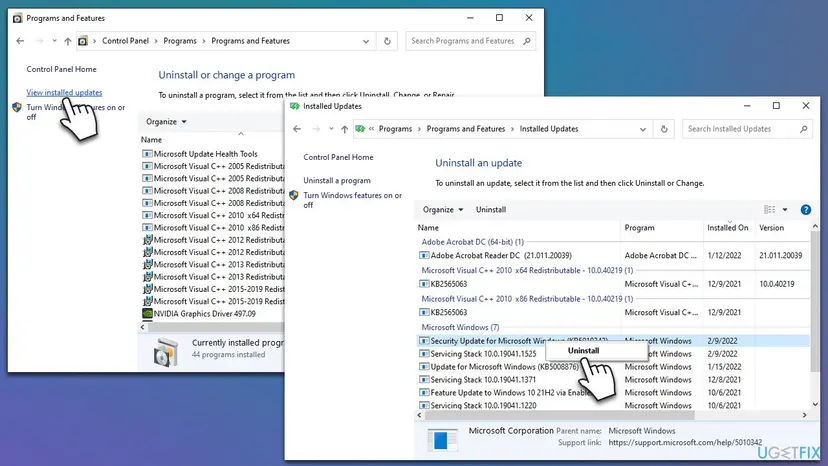Open Organize dropdown in Installed Updates window
This screenshot has height=466, width=828.
pos(443,210)
